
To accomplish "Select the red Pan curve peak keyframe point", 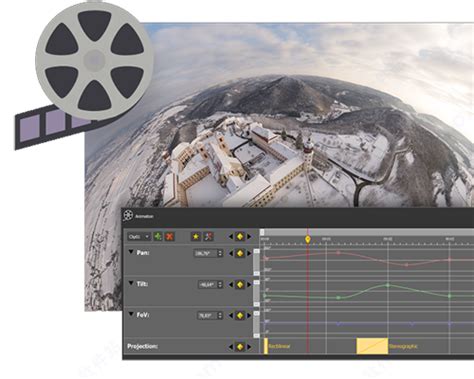I will pos(338,253).
